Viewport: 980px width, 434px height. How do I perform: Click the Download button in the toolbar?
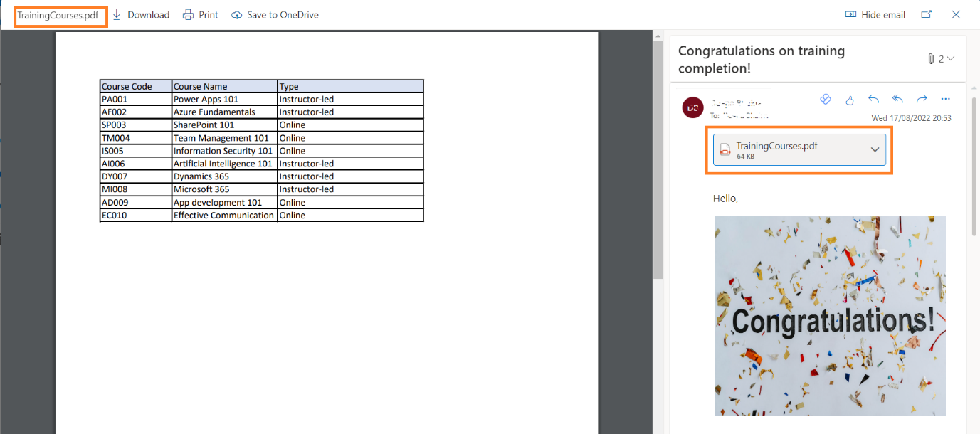coord(141,15)
